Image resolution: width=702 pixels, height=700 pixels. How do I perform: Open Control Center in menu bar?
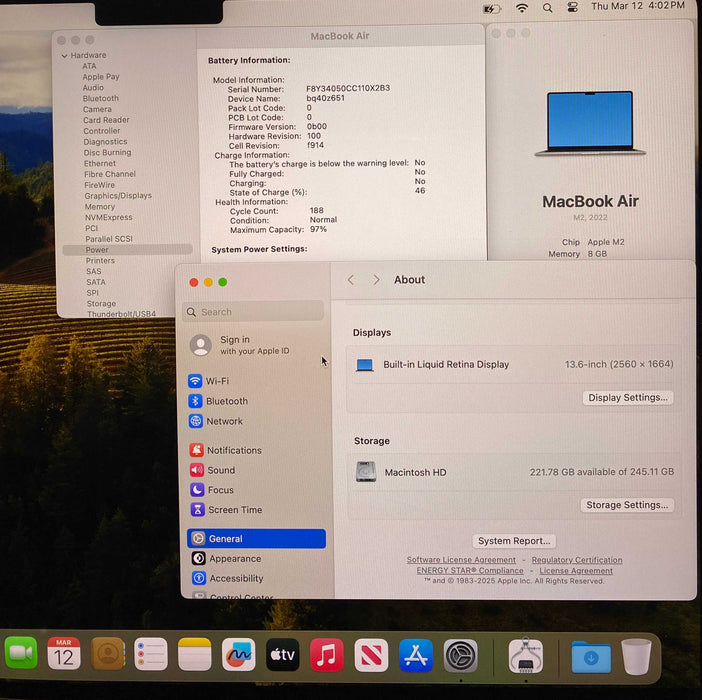(x=573, y=7)
